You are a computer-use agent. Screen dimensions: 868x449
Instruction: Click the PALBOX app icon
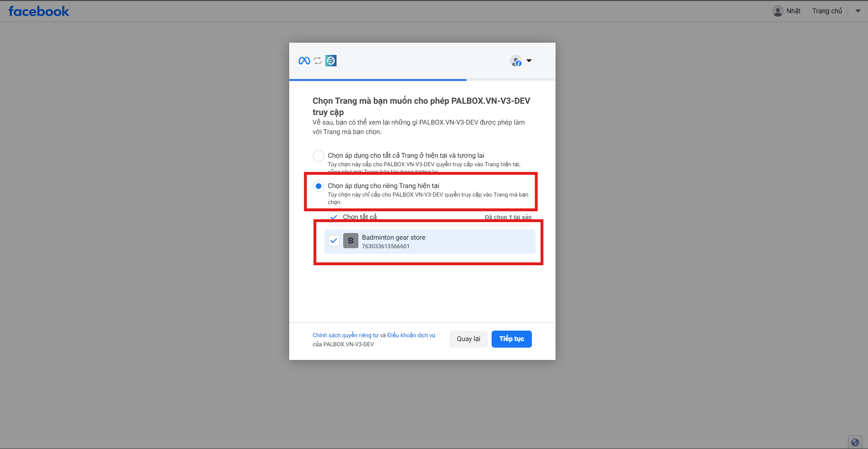(331, 61)
